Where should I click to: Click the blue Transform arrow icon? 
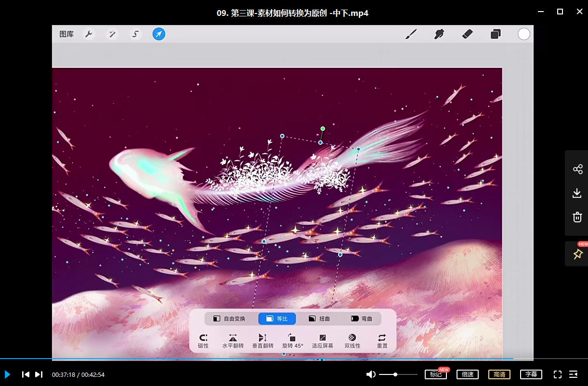159,34
